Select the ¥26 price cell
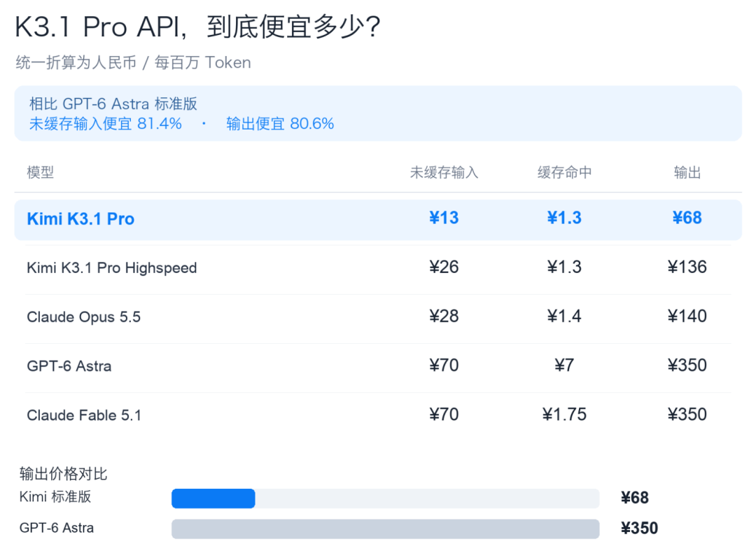756x551 pixels. pyautogui.click(x=444, y=267)
